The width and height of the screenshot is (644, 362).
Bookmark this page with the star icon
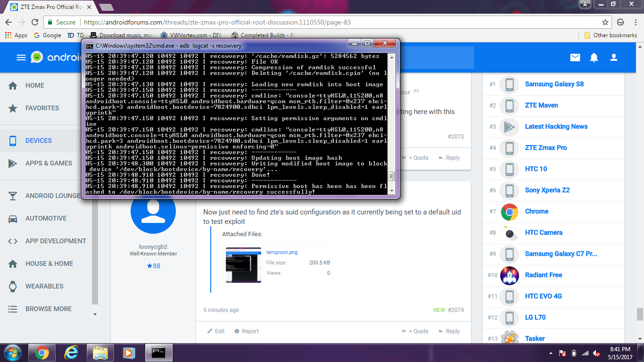(605, 22)
